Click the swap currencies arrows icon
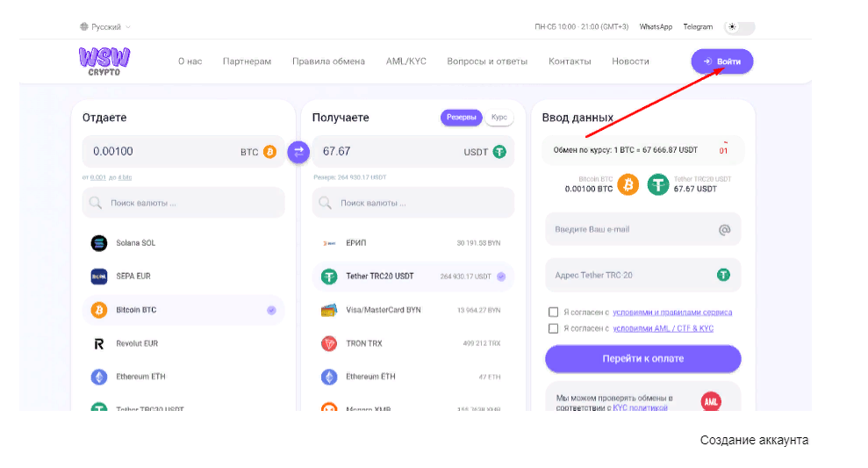The width and height of the screenshot is (868, 468). pyautogui.click(x=298, y=152)
